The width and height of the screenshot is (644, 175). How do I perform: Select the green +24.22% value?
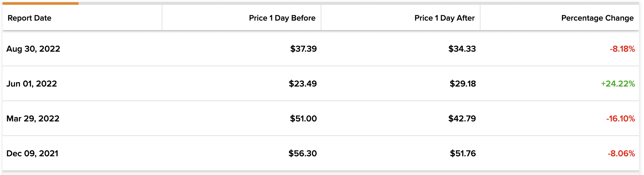pos(618,84)
